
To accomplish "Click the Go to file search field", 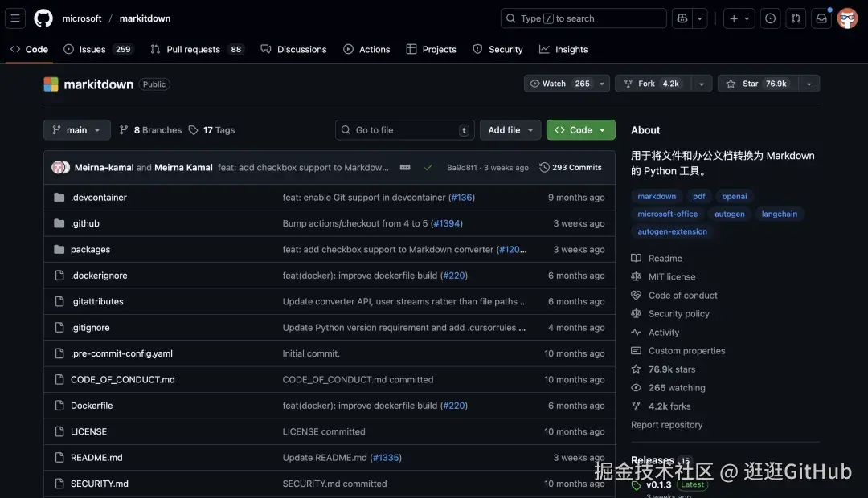I will point(404,130).
